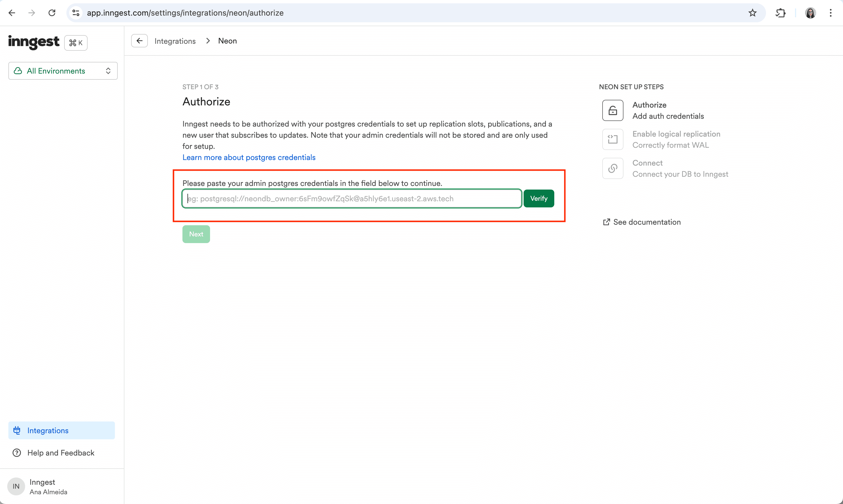
Task: Click the Neon breadcrumb item
Action: pyautogui.click(x=228, y=40)
